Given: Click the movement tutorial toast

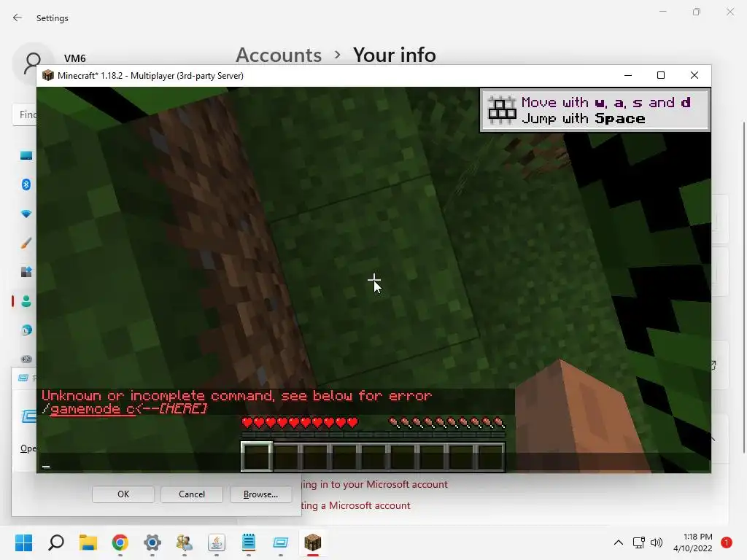Looking at the screenshot, I should pyautogui.click(x=595, y=111).
